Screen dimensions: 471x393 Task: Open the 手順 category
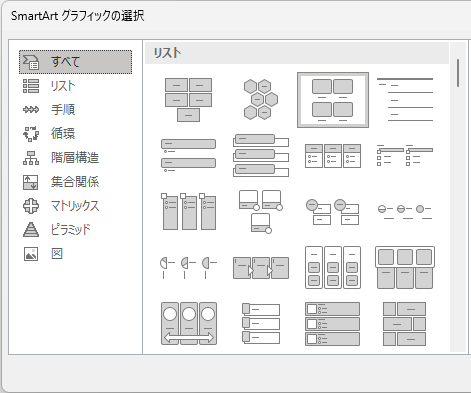(75, 110)
